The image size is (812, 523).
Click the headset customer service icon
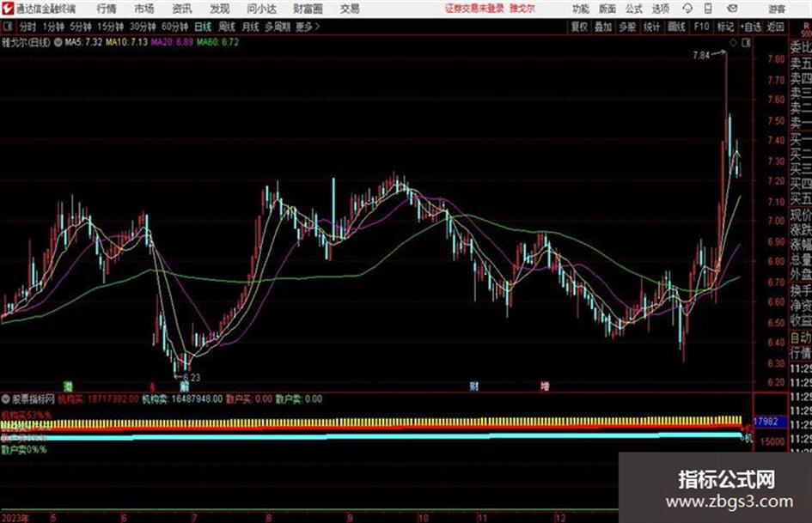687,9
